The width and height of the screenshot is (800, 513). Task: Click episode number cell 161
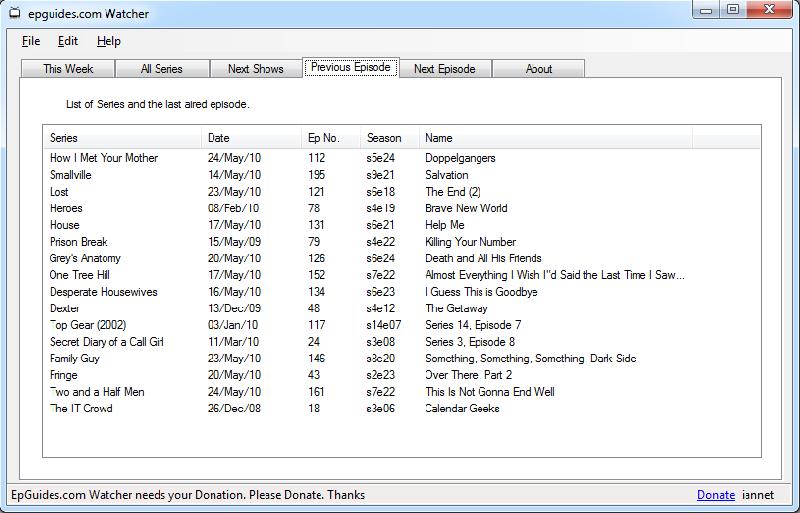[316, 392]
